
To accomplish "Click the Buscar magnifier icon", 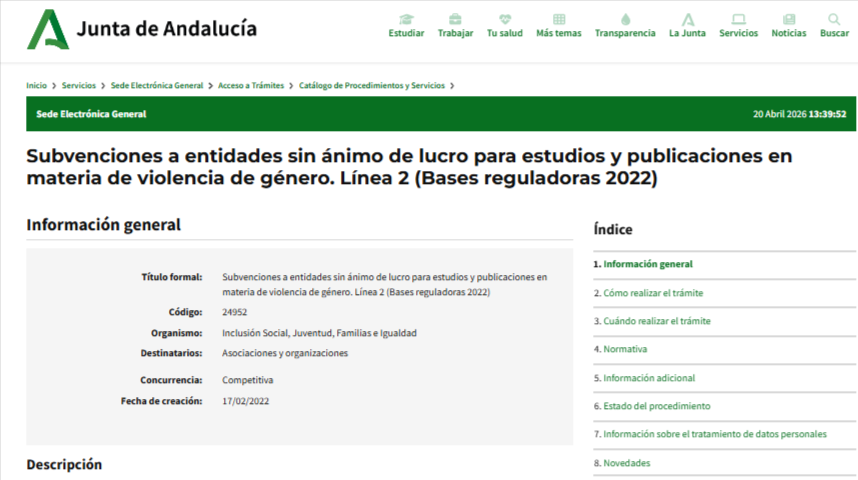I will coord(834,20).
